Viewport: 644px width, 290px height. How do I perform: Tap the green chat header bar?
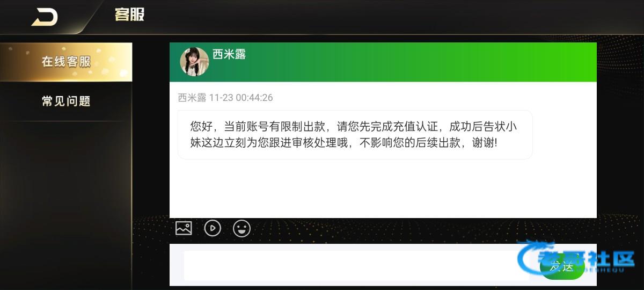pos(383,62)
